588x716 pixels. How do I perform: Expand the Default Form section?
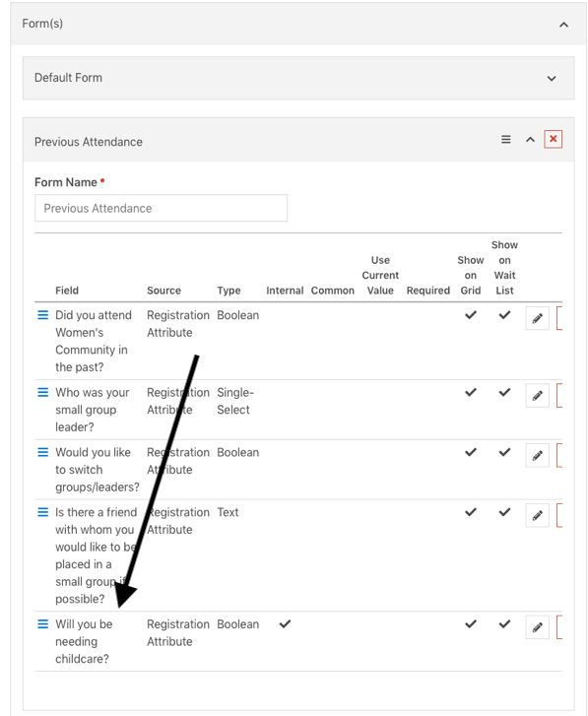(x=552, y=79)
